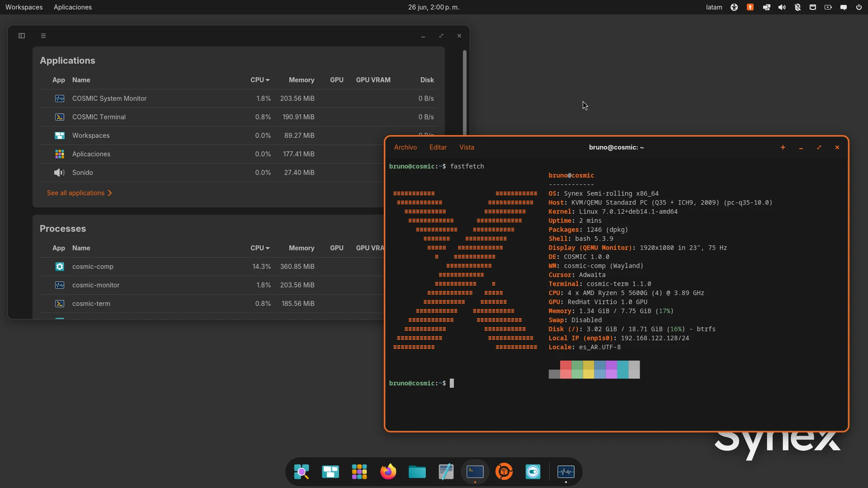Open the display tiling applet in the top panel
The height and width of the screenshot is (488, 868).
[x=766, y=7]
